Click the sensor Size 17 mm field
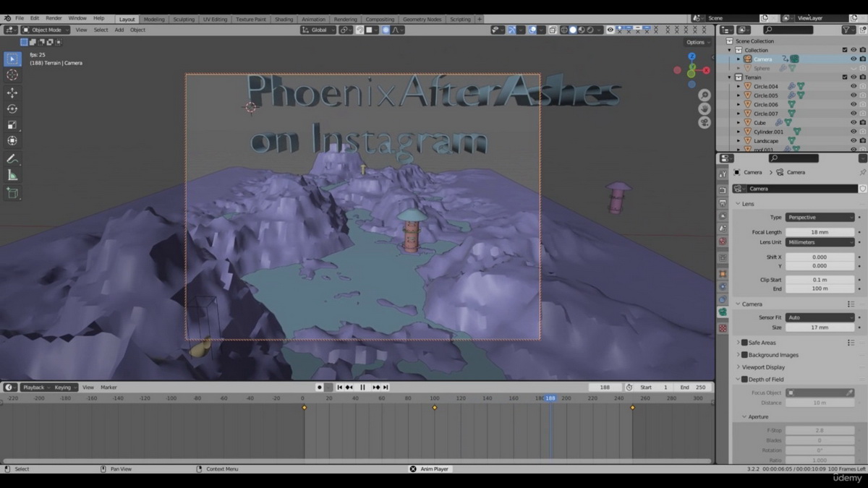Screen dimensions: 868x488 (x=820, y=328)
